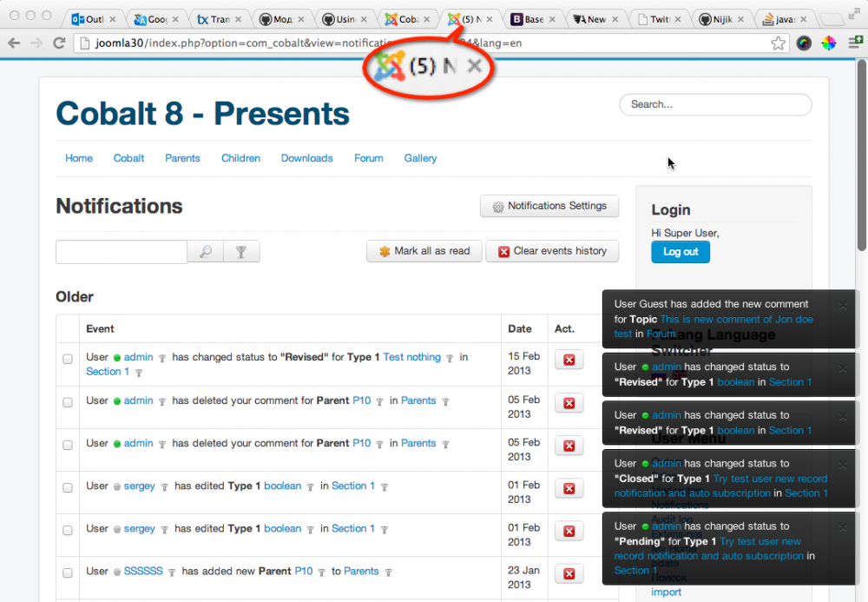Click the Log out button
The image size is (868, 602).
681,252
